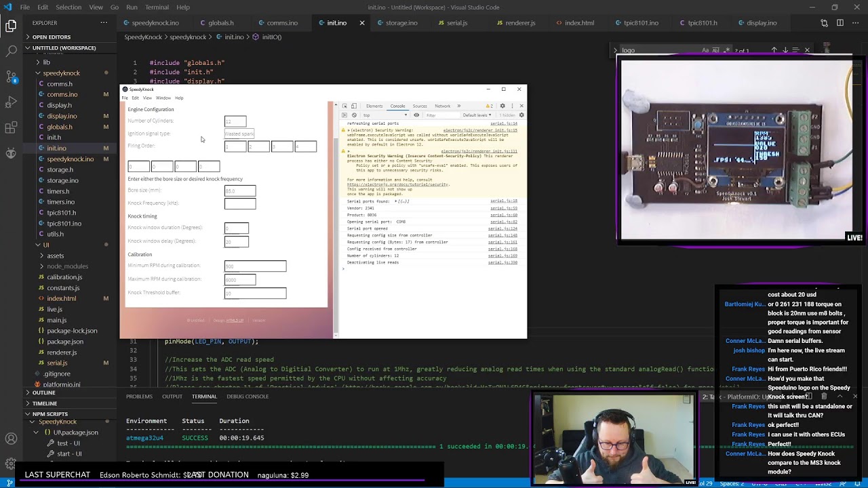Open SpeedyKnock File menu
868x488 pixels.
tap(125, 98)
